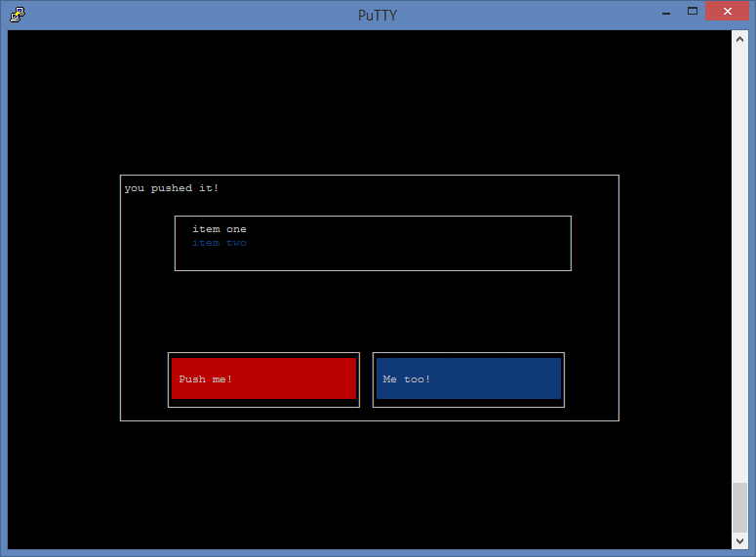Select item two in the list
The image size is (756, 557).
[219, 243]
